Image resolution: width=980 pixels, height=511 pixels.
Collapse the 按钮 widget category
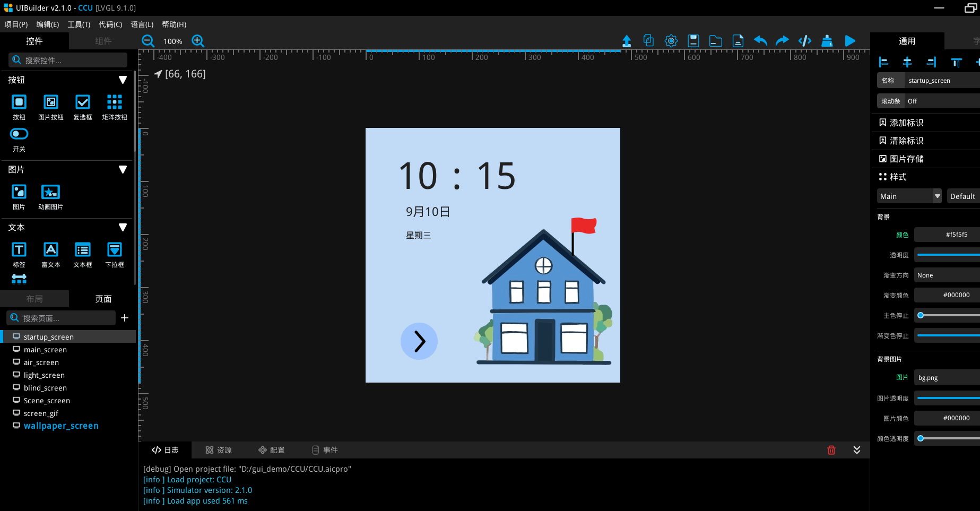[x=123, y=80]
